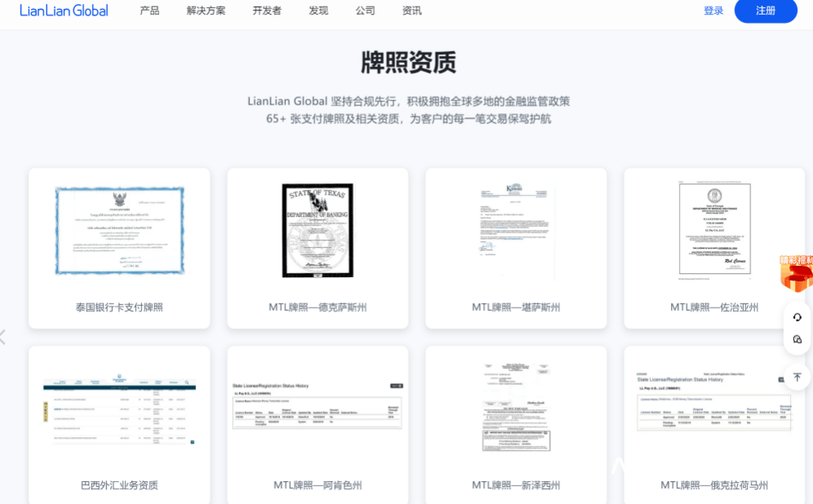Open the MTL牌照—堪萨斯州 license card
The image size is (813, 504).
coord(516,248)
